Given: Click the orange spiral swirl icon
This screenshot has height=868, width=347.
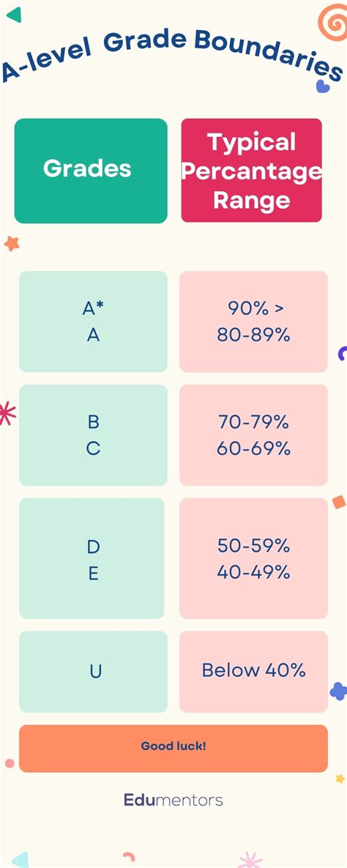Looking at the screenshot, I should coord(334,21).
